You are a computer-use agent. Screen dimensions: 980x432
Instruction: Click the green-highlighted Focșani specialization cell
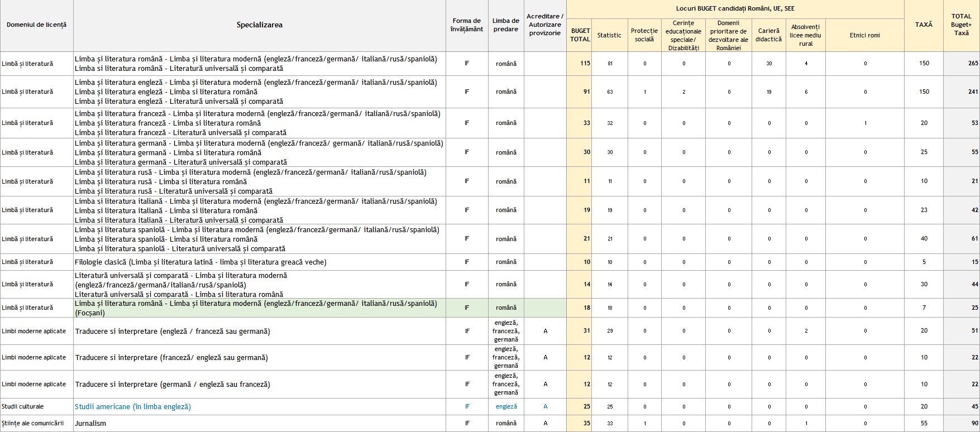click(260, 308)
